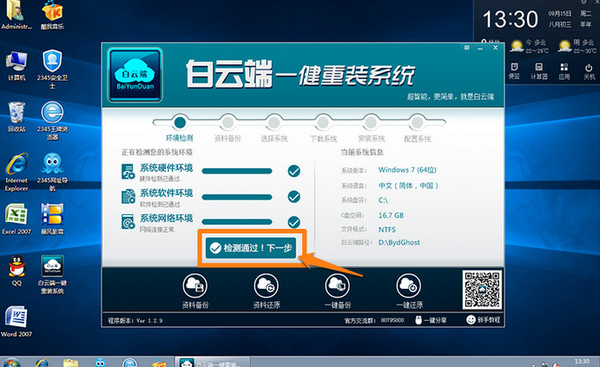Open 酷我音乐 desktop icon
600x367 pixels.
click(x=52, y=15)
